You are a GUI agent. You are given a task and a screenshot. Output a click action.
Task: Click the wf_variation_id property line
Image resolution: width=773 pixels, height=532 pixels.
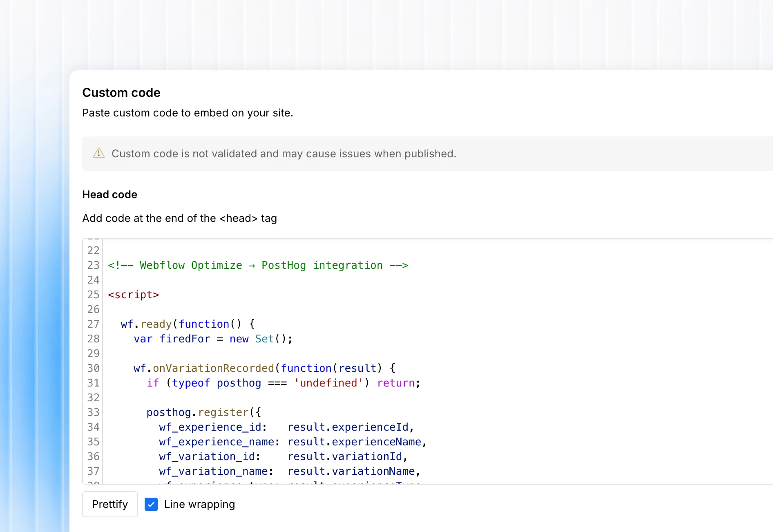point(284,456)
